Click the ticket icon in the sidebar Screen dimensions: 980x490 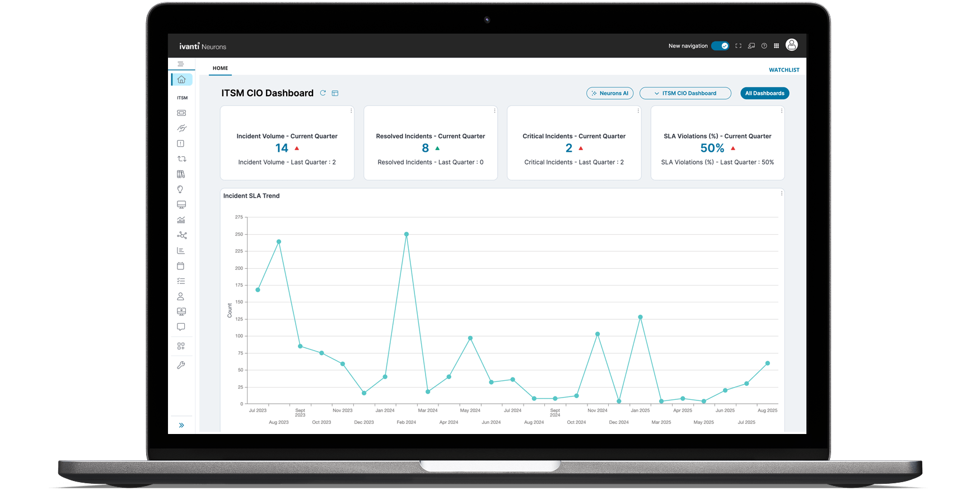click(181, 113)
